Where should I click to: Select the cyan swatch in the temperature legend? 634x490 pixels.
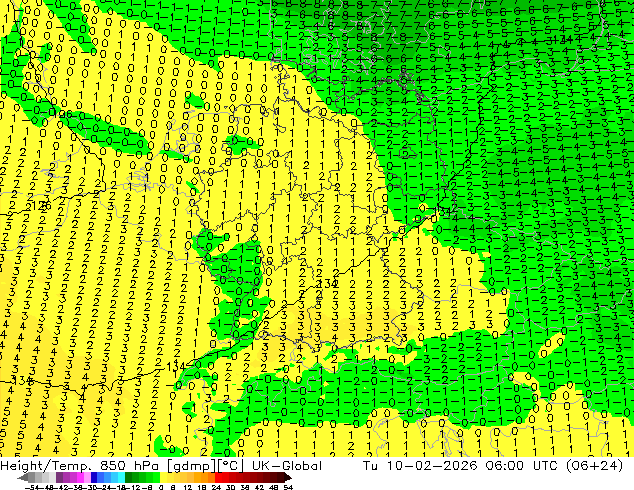coord(121,477)
